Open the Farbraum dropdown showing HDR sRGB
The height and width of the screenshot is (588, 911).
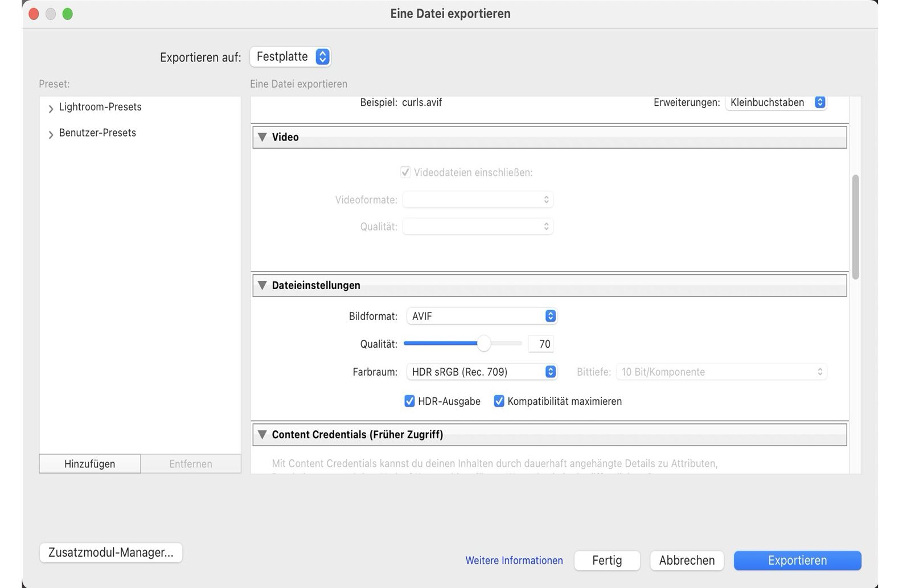coord(481,372)
